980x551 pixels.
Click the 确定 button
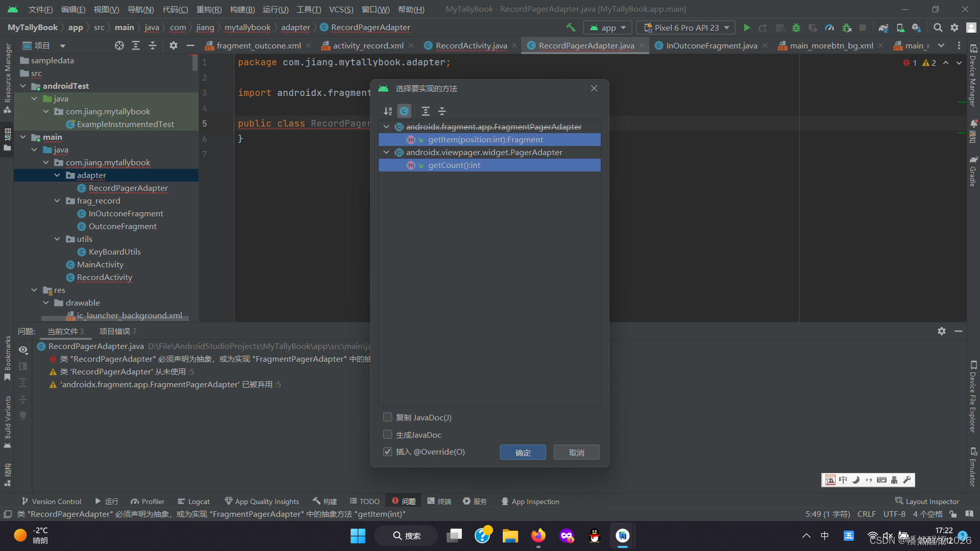tap(523, 453)
